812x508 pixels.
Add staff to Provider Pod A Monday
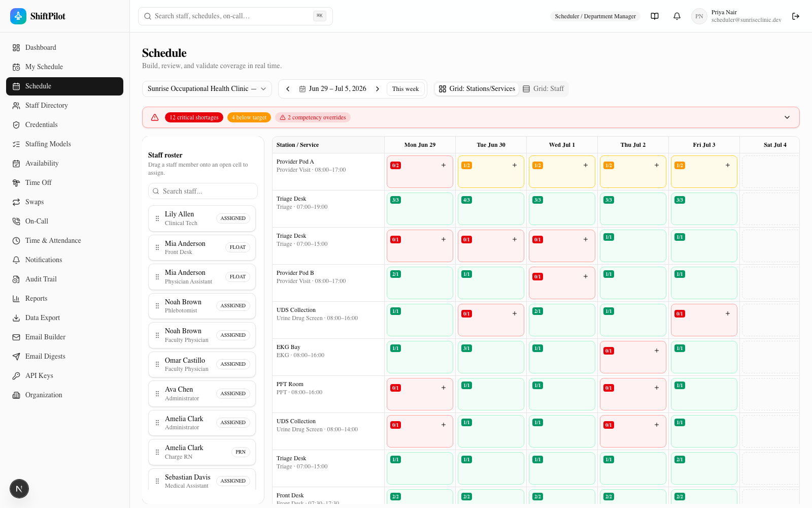[444, 165]
